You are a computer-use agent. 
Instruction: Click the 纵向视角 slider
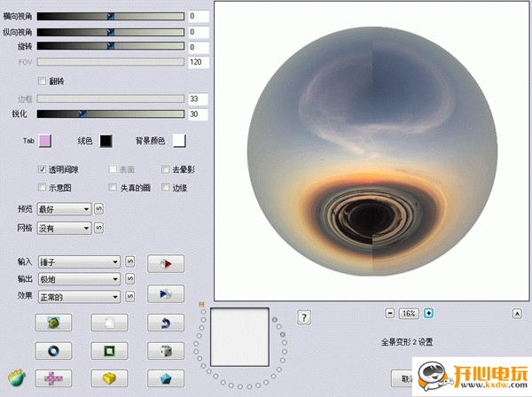click(111, 32)
